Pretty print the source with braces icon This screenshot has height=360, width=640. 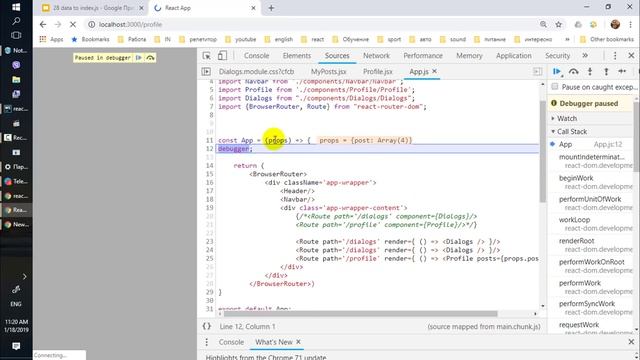[207, 327]
